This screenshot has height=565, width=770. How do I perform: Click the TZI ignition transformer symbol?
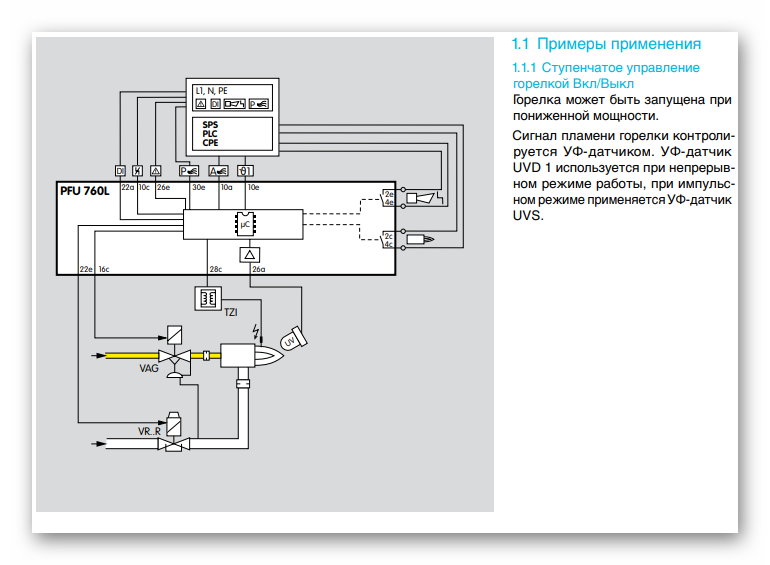point(209,299)
